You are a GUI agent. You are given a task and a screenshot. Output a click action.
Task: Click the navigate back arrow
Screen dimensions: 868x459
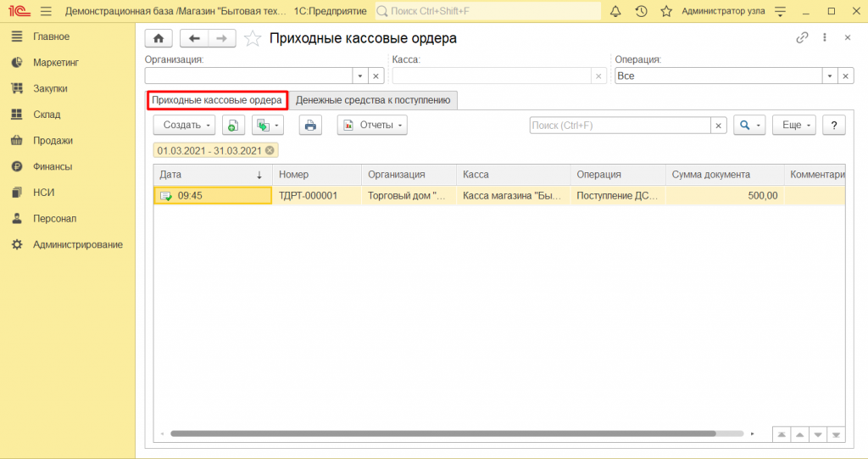[195, 38]
